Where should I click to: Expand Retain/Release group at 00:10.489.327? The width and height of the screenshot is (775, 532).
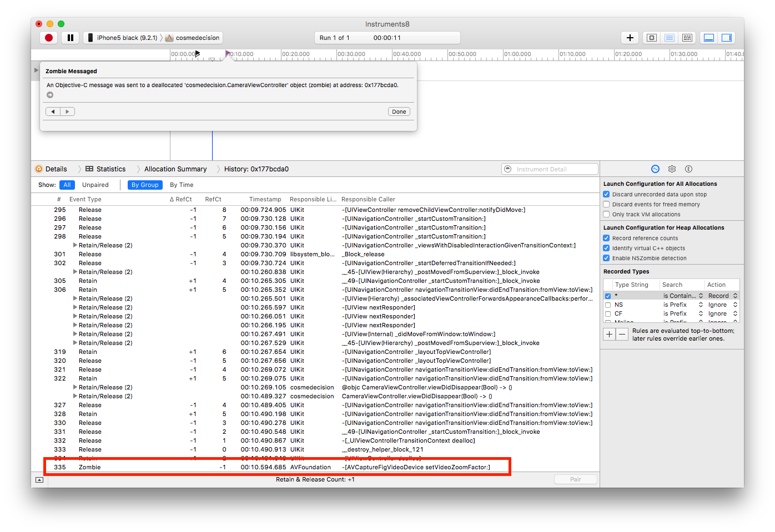point(75,396)
